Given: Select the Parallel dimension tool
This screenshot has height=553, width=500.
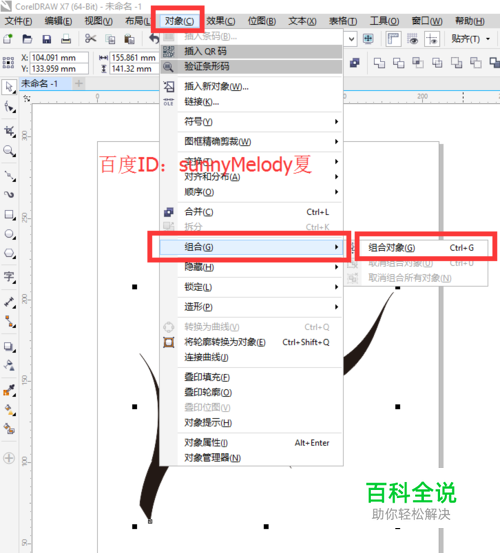Looking at the screenshot, I should pos(9,302).
